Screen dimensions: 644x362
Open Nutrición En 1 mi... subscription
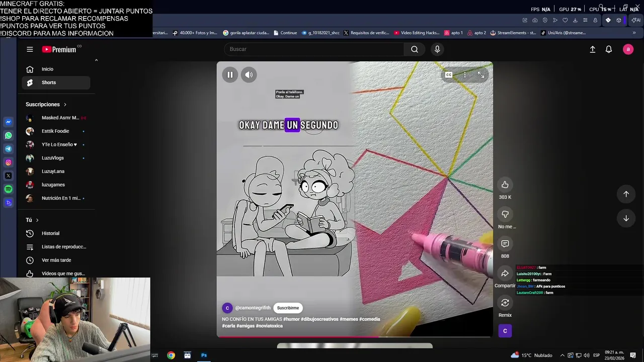[x=56, y=198]
